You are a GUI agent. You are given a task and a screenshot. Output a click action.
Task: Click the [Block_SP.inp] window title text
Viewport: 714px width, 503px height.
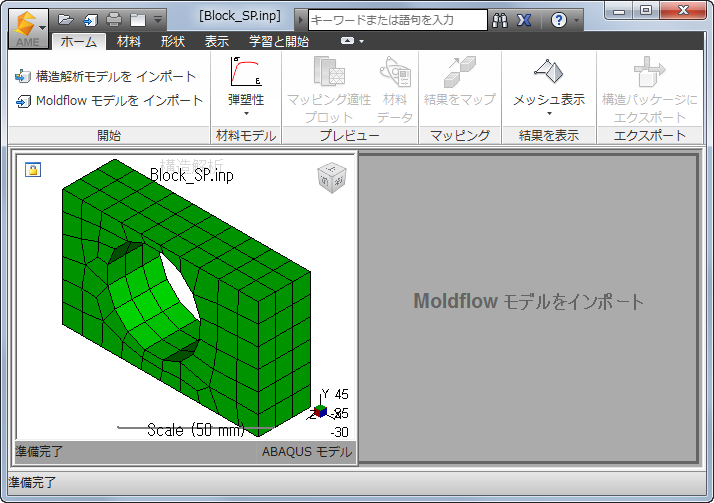[240, 16]
